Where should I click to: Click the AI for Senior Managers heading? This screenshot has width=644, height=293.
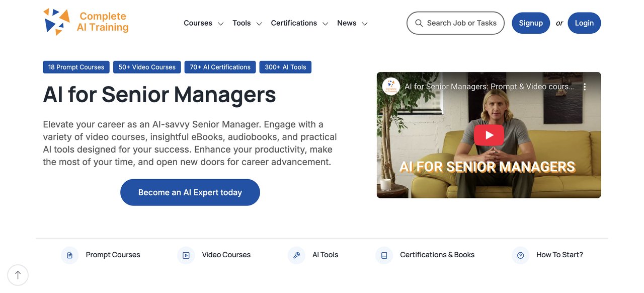(x=159, y=94)
